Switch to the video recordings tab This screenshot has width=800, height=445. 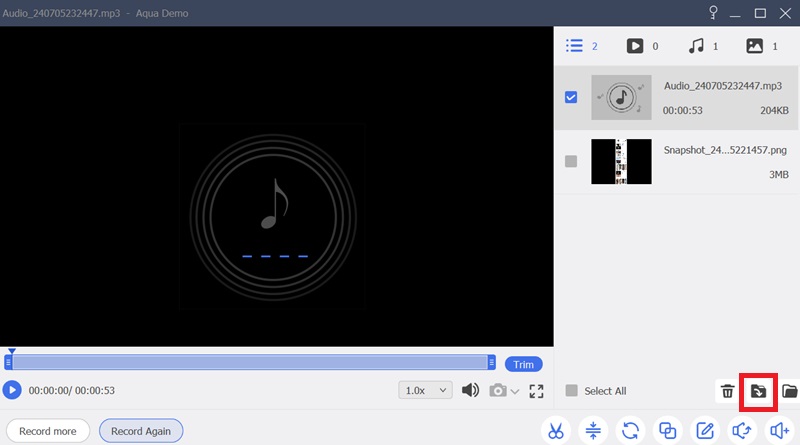(642, 46)
